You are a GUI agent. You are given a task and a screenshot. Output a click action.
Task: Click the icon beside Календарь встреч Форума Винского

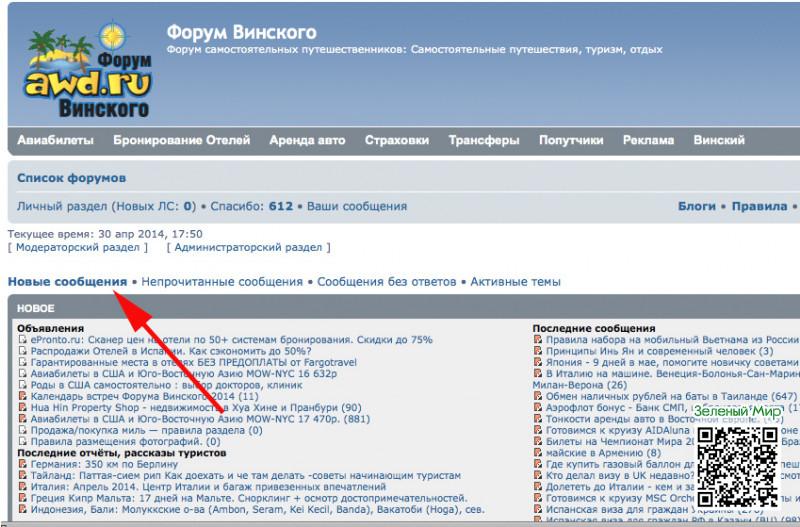pos(23,396)
